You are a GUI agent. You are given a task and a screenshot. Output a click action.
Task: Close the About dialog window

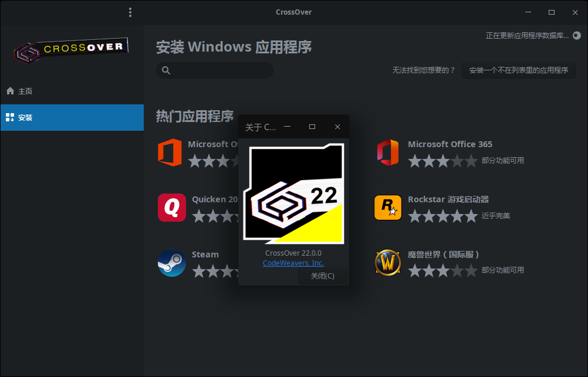(337, 127)
